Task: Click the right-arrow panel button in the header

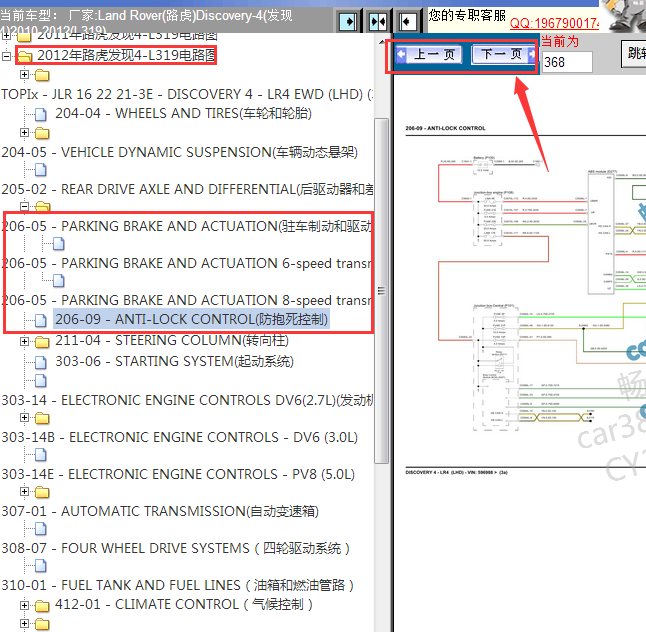Action: pyautogui.click(x=347, y=21)
